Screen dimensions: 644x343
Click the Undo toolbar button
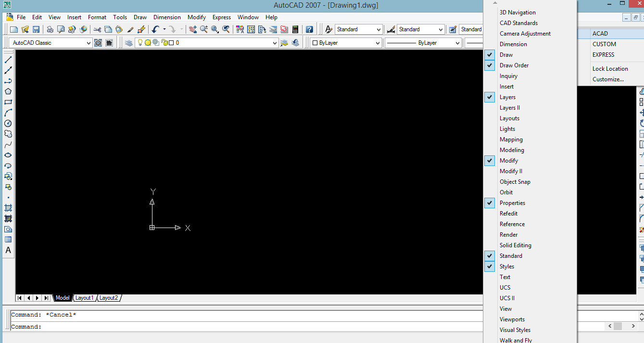154,29
